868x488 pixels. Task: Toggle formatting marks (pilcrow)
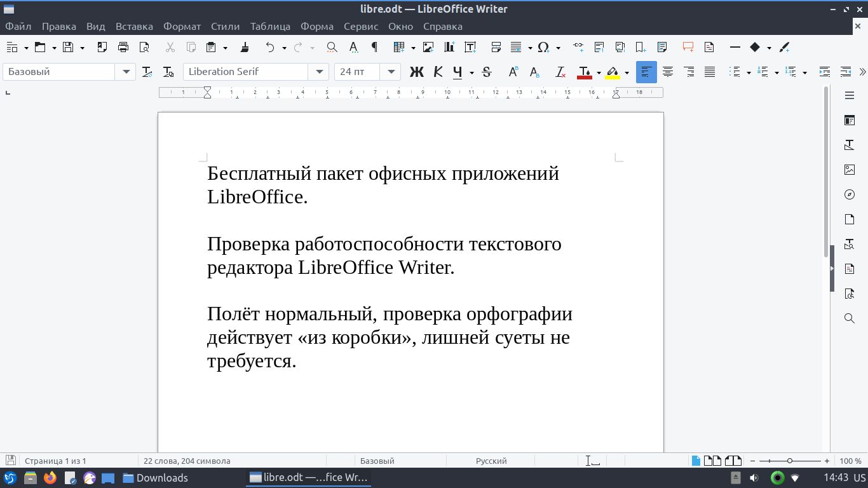coord(374,47)
